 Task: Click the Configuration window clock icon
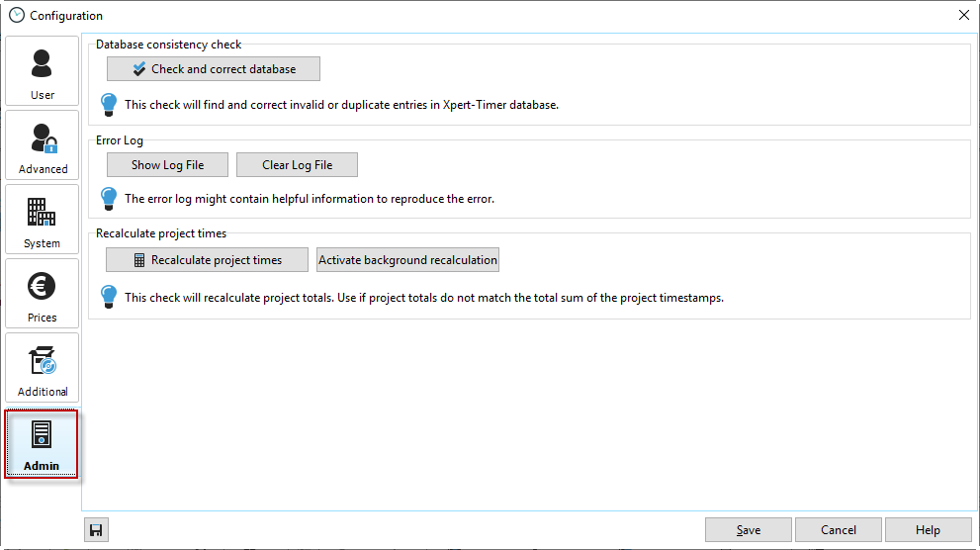pyautogui.click(x=16, y=15)
